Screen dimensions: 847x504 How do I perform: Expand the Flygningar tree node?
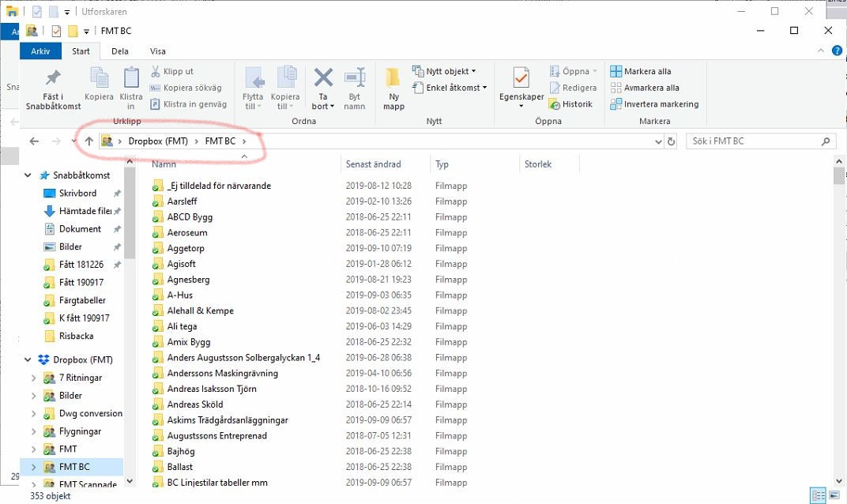click(x=33, y=431)
